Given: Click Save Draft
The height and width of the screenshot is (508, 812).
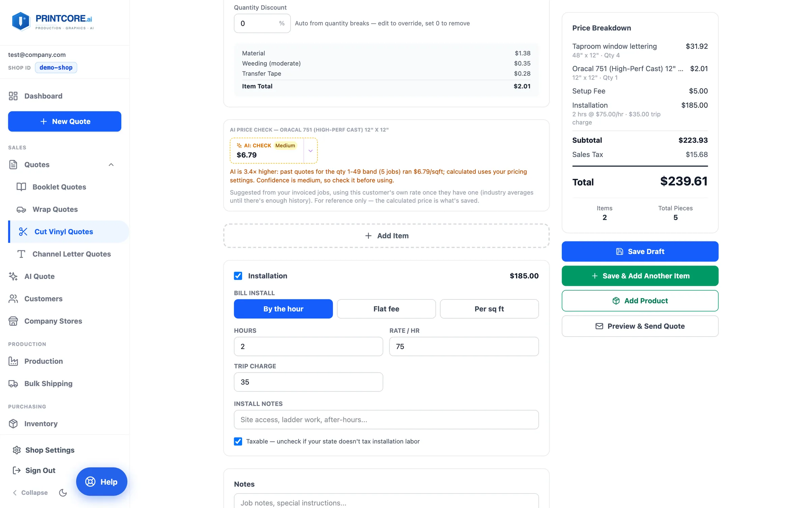Looking at the screenshot, I should click(640, 251).
